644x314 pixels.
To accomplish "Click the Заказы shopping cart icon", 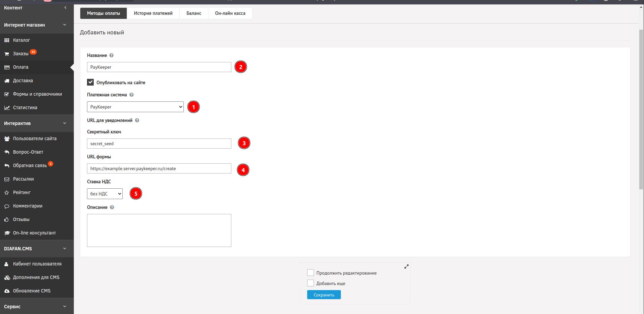I will click(7, 54).
